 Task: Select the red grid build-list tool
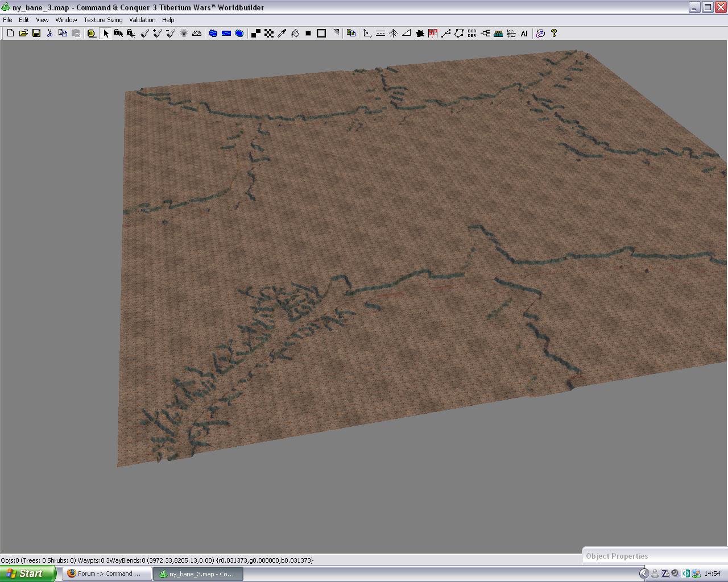[x=433, y=34]
